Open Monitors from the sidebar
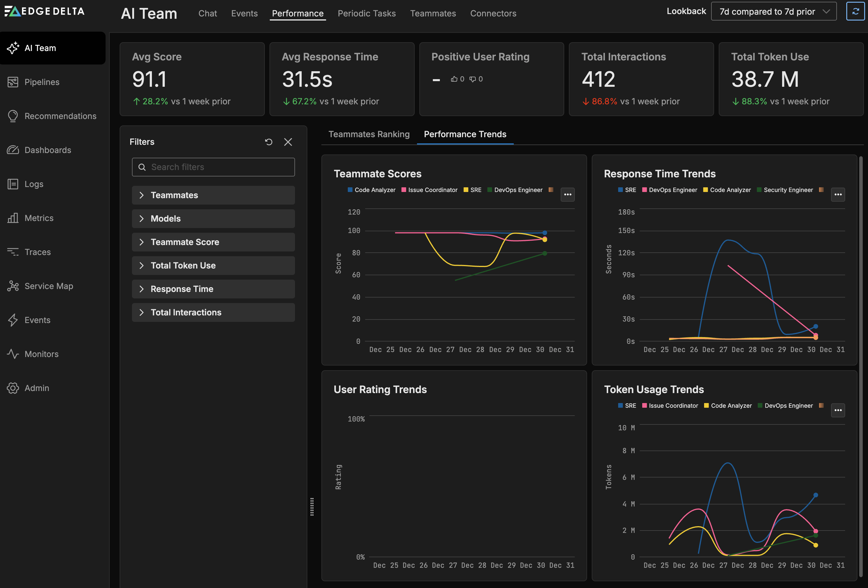Viewport: 868px width, 588px height. coord(41,354)
